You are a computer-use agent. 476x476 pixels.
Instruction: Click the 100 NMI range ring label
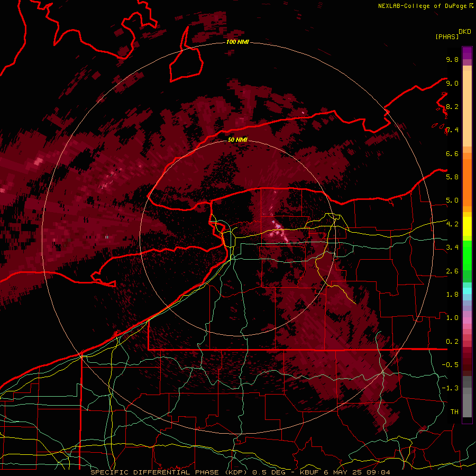(x=237, y=42)
